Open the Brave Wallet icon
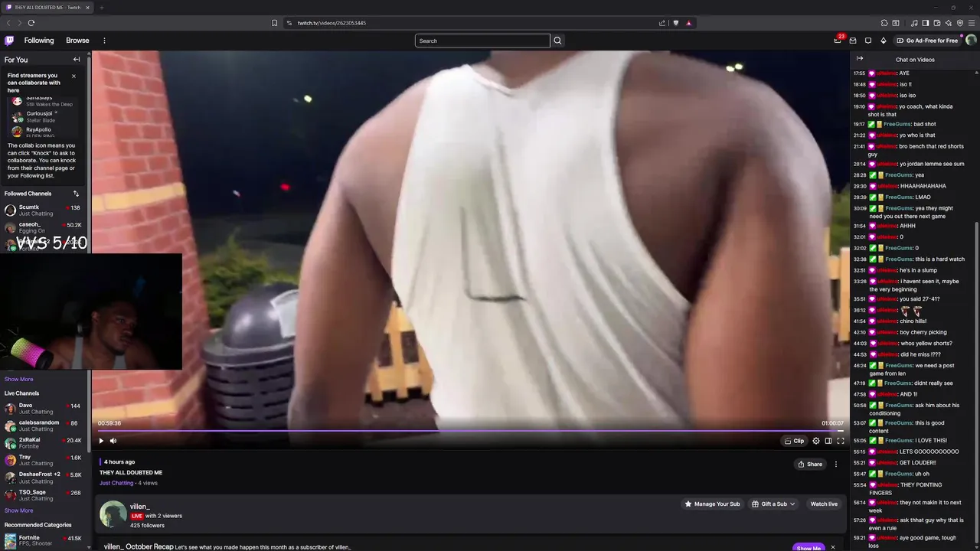The width and height of the screenshot is (980, 551). 937,23
